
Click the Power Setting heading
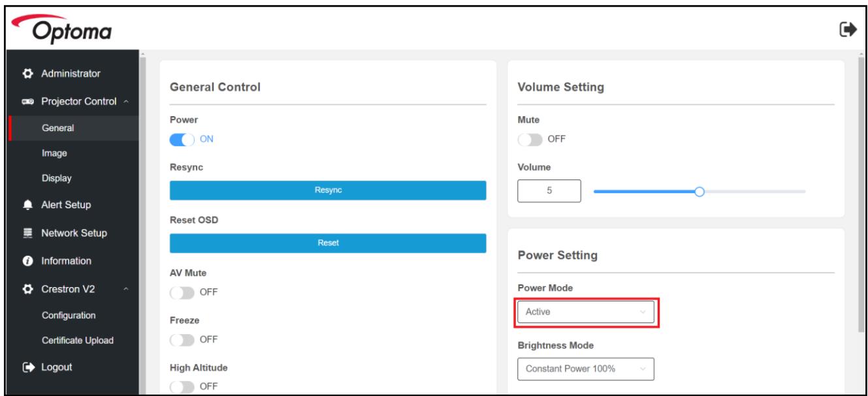(557, 256)
